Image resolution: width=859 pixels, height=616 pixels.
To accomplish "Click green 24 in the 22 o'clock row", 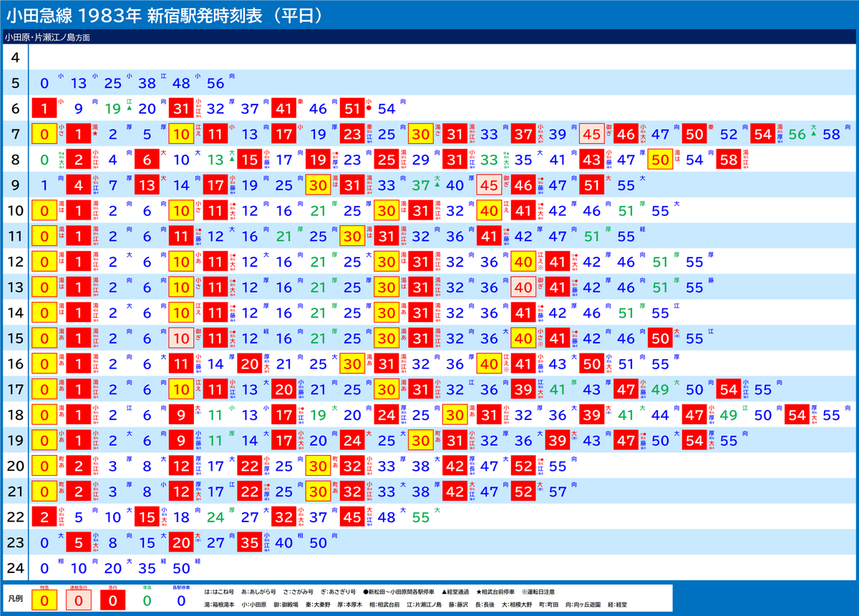I will click(x=215, y=517).
